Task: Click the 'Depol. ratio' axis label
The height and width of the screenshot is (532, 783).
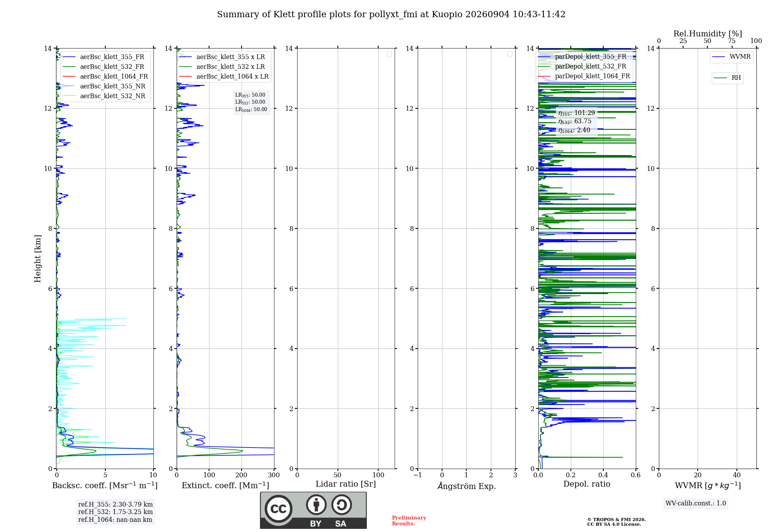Action: click(x=587, y=484)
